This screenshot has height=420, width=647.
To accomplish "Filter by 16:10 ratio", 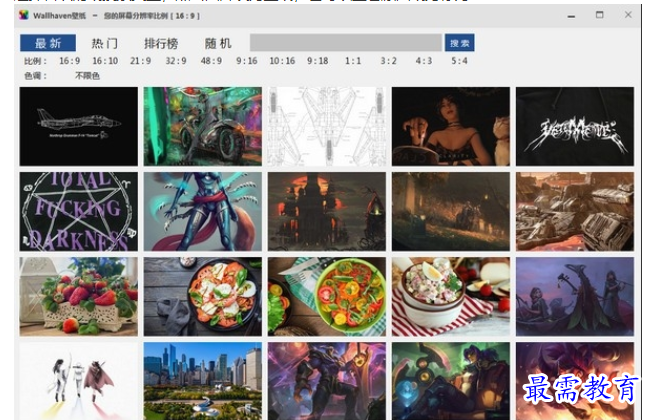I will (x=105, y=61).
